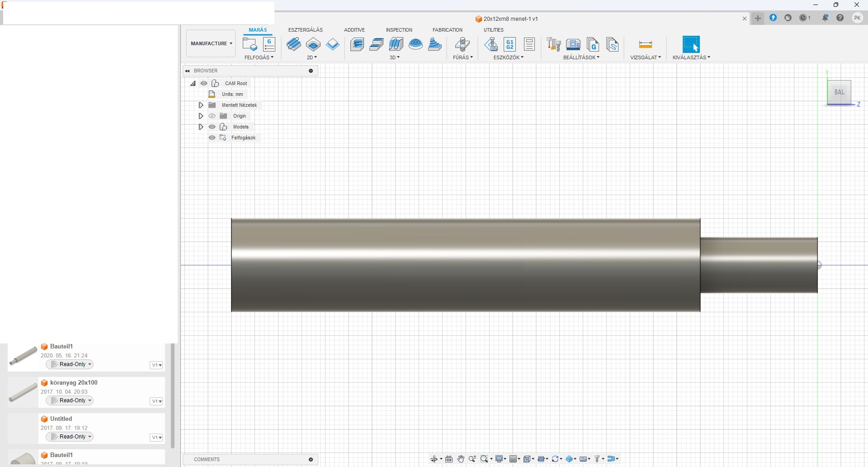Screen dimensions: 868x467
Task: Click the data panel vertical scrollbar
Action: click(173, 396)
